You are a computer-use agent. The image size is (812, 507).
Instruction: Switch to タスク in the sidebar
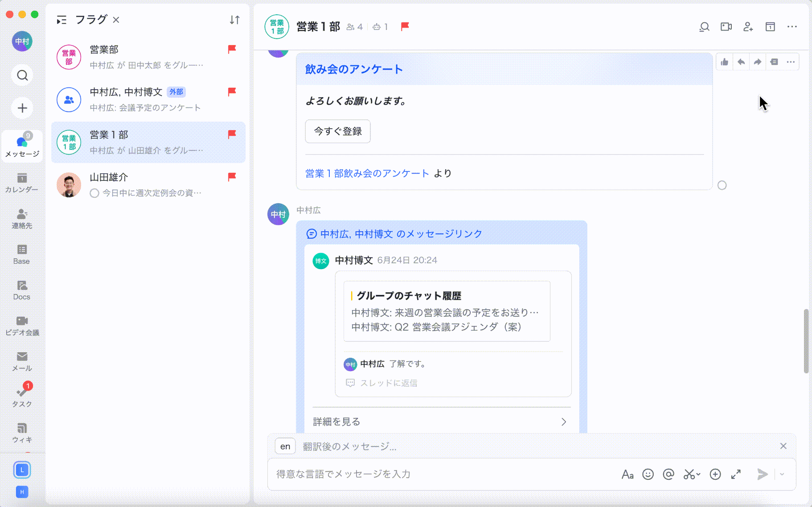(22, 396)
